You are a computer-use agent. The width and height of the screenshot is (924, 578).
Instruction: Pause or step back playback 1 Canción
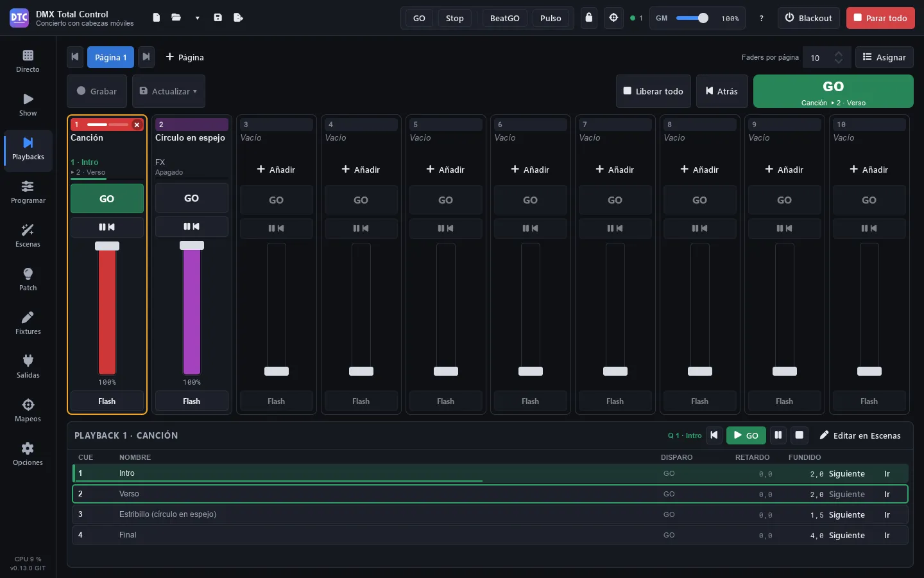pos(107,227)
